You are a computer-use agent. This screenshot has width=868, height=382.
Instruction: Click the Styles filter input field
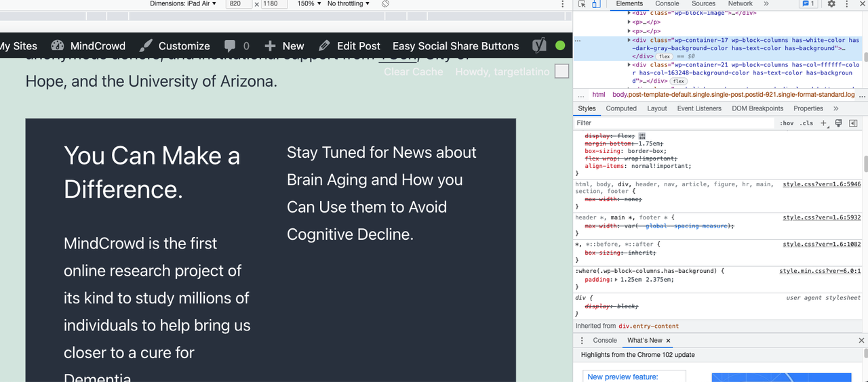(x=675, y=123)
